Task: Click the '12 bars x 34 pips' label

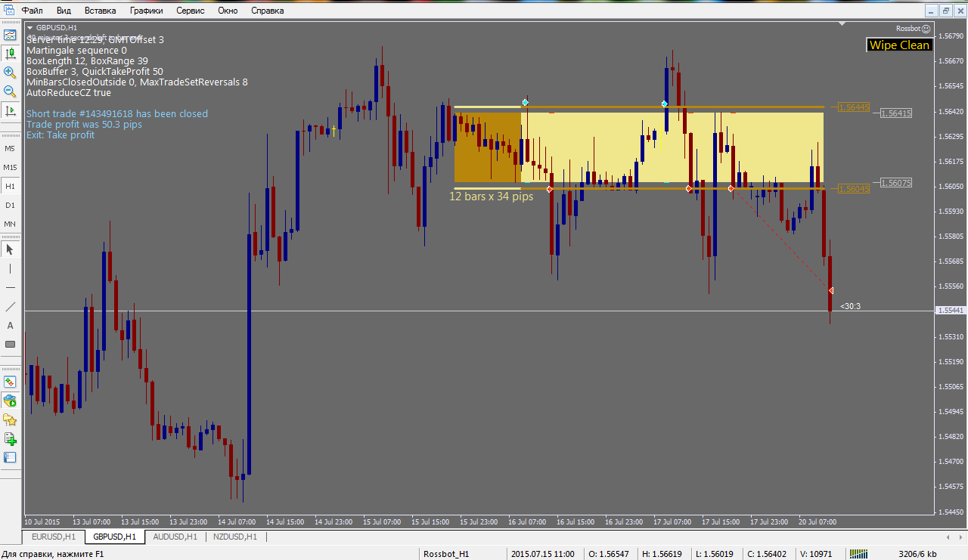Action: (x=491, y=196)
